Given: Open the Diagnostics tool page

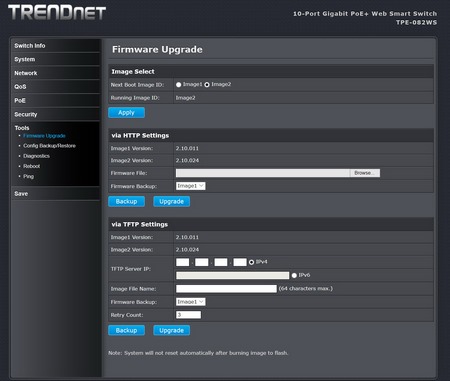Looking at the screenshot, I should (36, 156).
